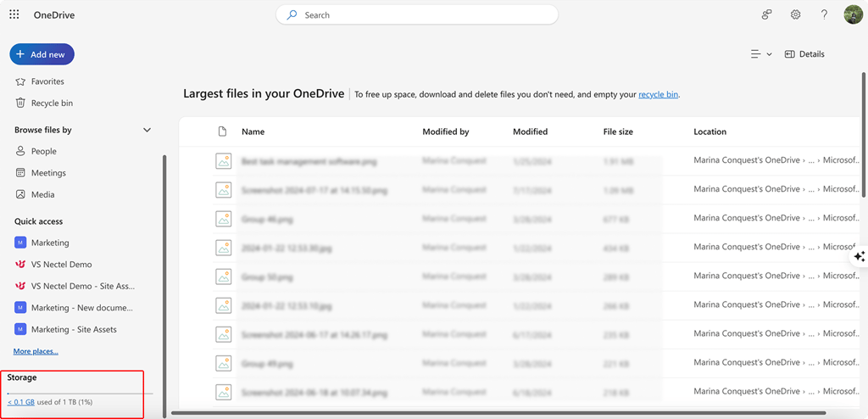Image resolution: width=868 pixels, height=419 pixels.
Task: Click the VS Nectel Demo - Site Assets icon
Action: [20, 286]
